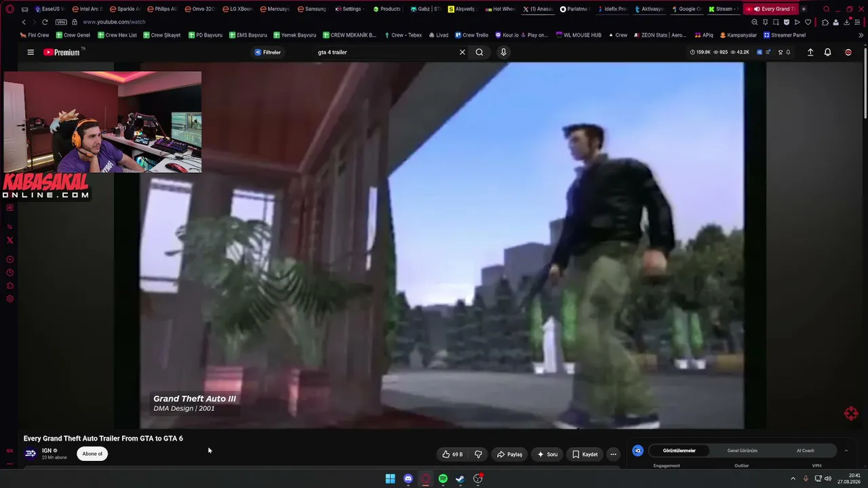
Task: Open the X (Twitter) sidebar icon
Action: click(9, 240)
